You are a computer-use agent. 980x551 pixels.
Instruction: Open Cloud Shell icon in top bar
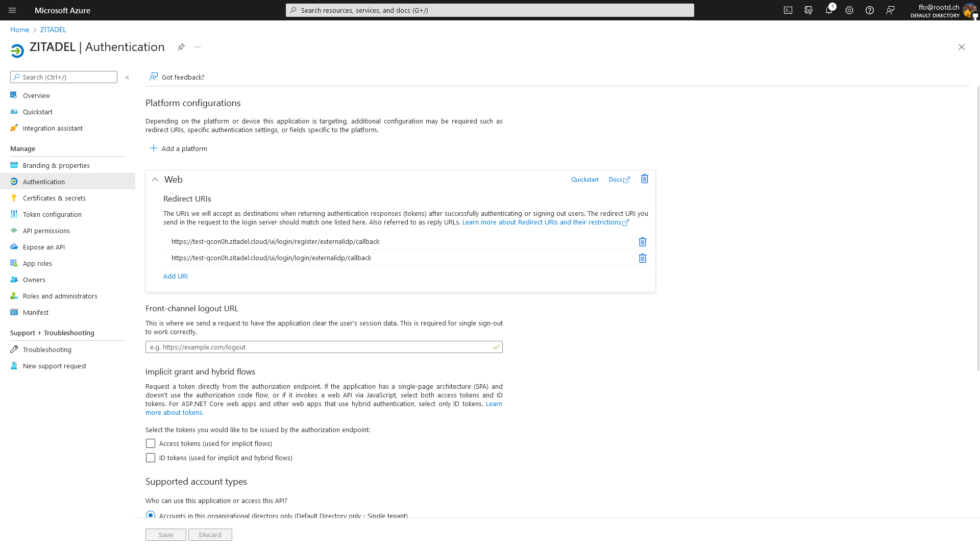point(788,10)
